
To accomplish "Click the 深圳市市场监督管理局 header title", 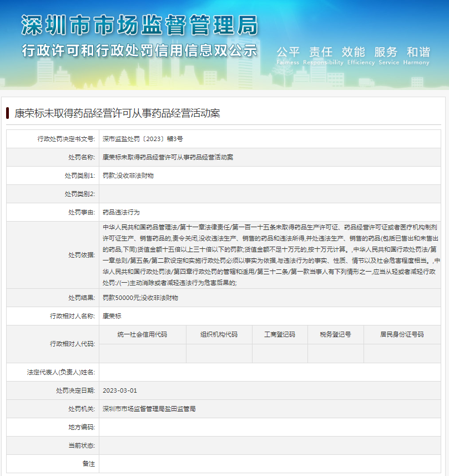I will tap(139, 26).
